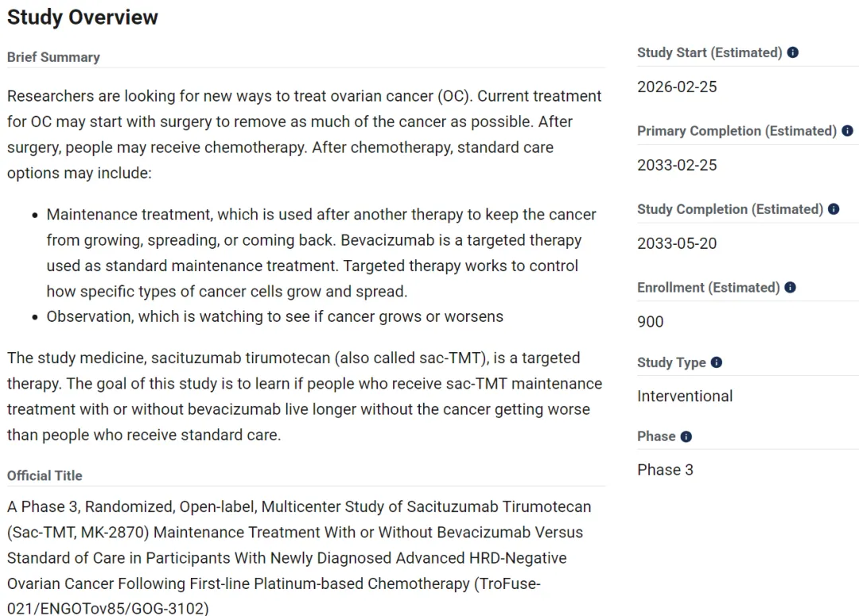859x616 pixels.
Task: Click the 'Researchers are looking' opening paragraph
Action: coord(302,134)
